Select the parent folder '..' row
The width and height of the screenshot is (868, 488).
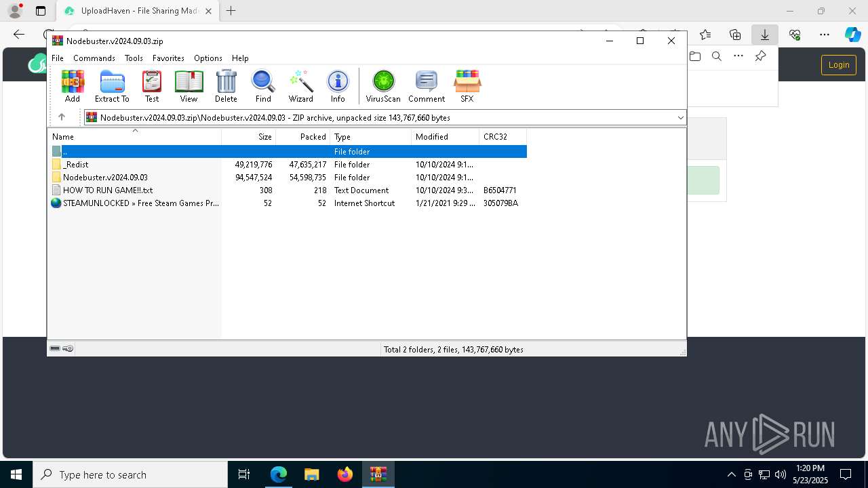[288, 152]
